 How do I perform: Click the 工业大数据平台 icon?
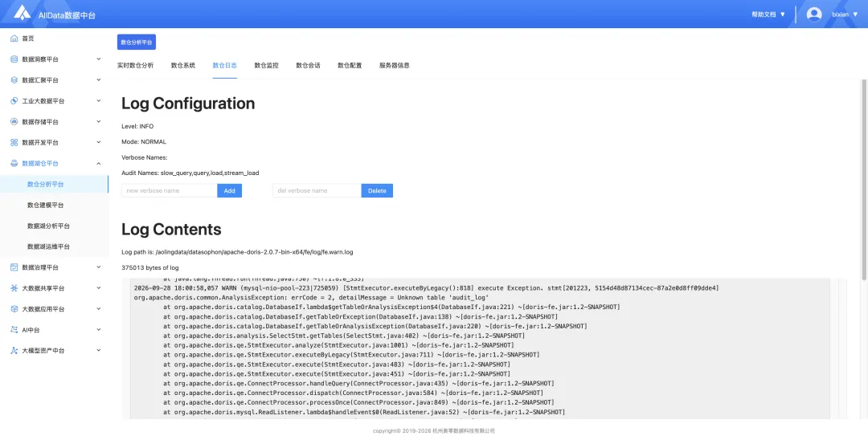coord(14,101)
